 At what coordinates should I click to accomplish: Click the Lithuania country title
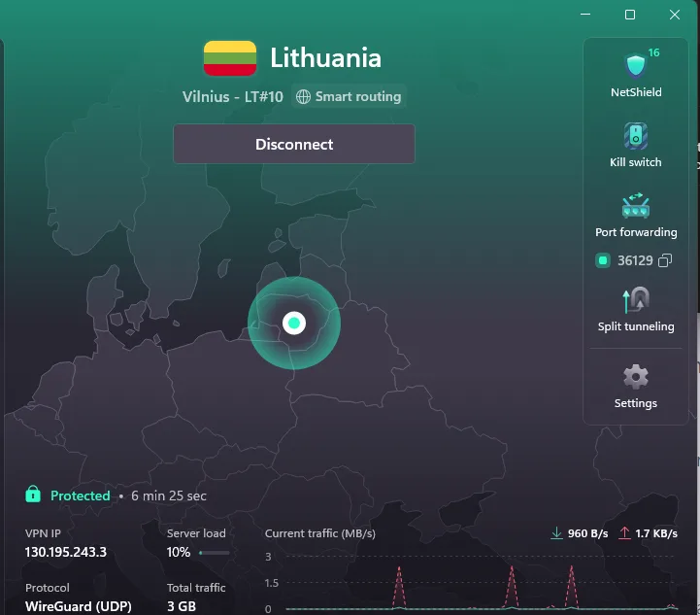point(325,58)
